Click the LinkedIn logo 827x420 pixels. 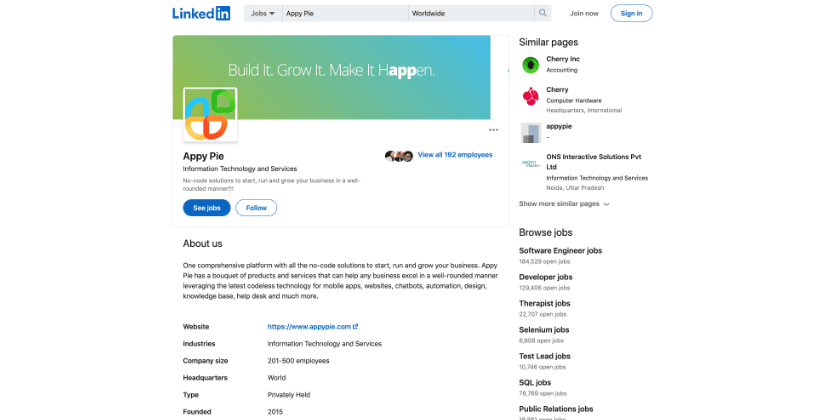pos(201,13)
